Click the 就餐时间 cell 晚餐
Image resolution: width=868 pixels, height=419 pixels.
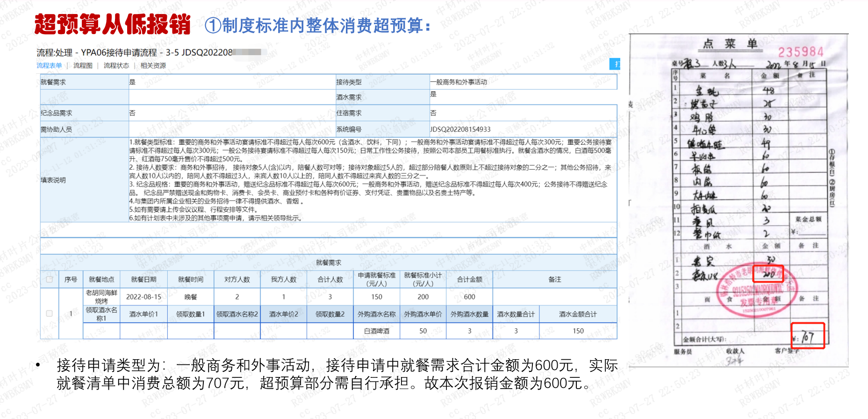click(190, 297)
